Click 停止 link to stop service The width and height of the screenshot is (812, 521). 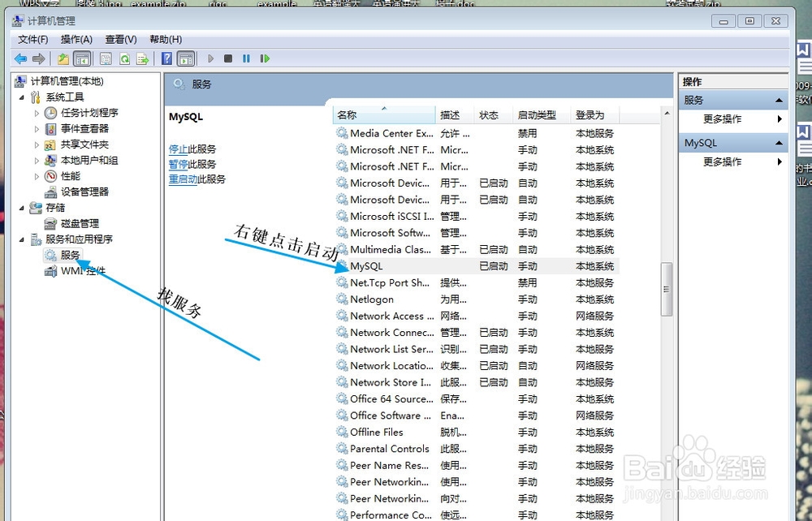coord(178,149)
